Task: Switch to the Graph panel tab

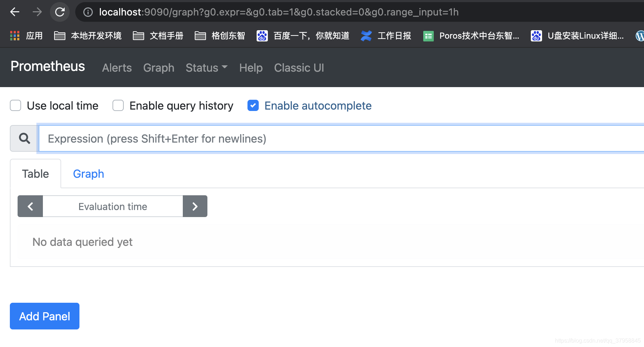Action: (x=89, y=174)
